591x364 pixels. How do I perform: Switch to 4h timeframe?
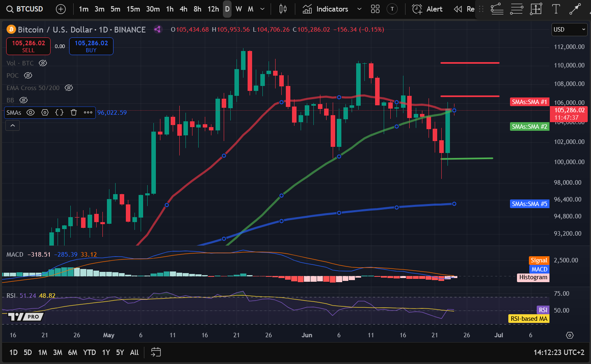(x=183, y=9)
